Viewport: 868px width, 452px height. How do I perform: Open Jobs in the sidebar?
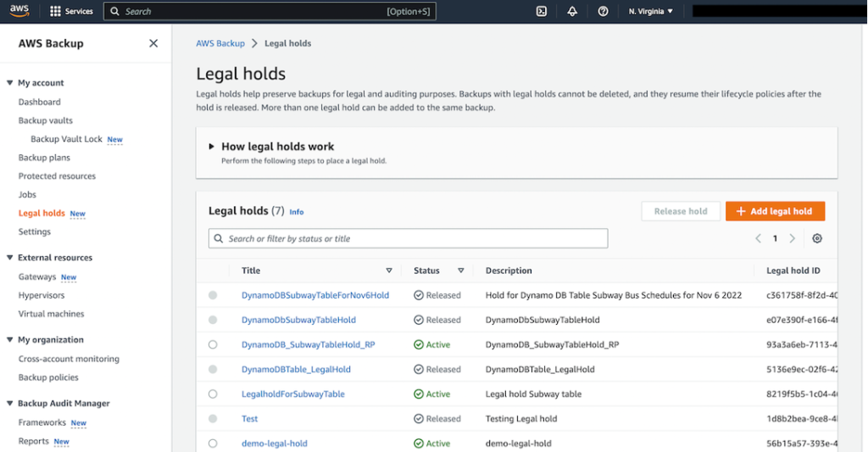click(x=27, y=194)
